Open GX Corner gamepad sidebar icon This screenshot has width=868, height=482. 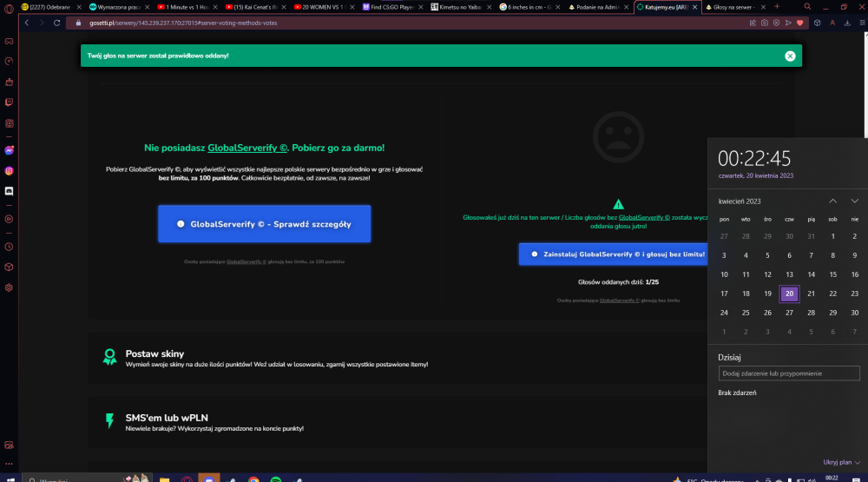click(9, 42)
